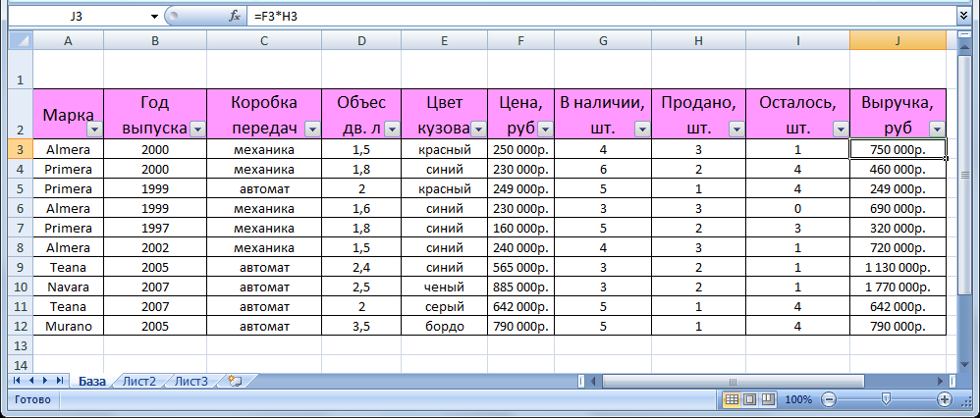Click the zoom slider handle
This screenshot has width=980, height=418.
(x=885, y=398)
